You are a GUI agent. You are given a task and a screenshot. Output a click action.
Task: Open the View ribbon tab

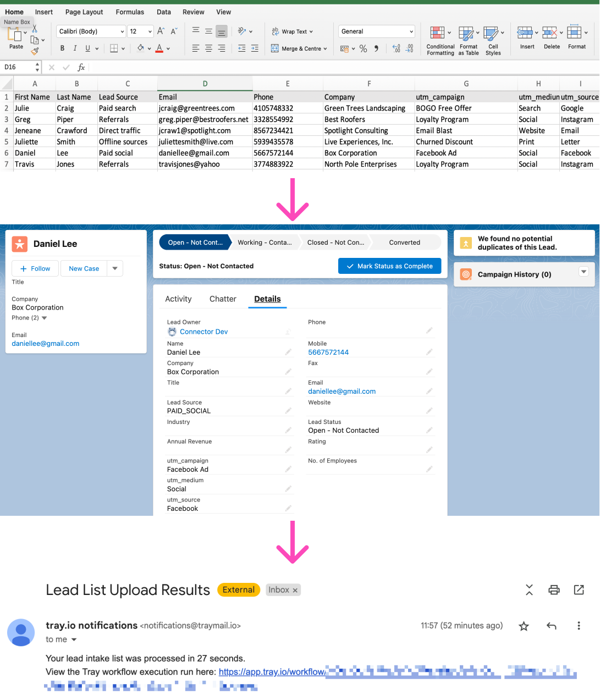click(224, 12)
